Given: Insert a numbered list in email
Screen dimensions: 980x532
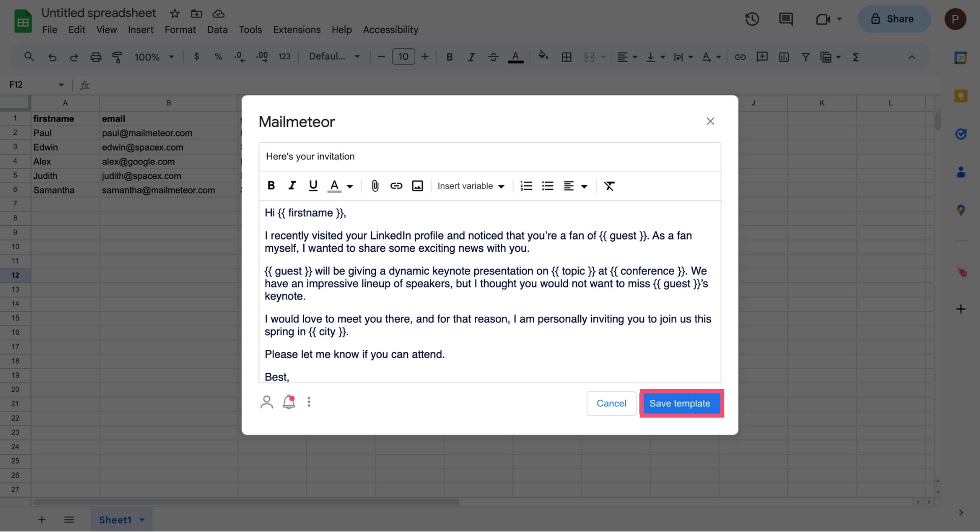Looking at the screenshot, I should click(526, 186).
